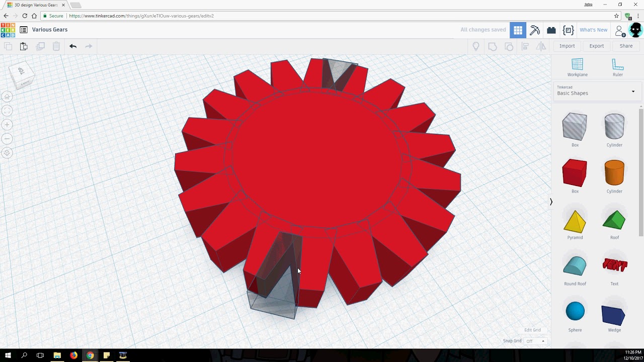Redo the last undone action

tap(89, 46)
